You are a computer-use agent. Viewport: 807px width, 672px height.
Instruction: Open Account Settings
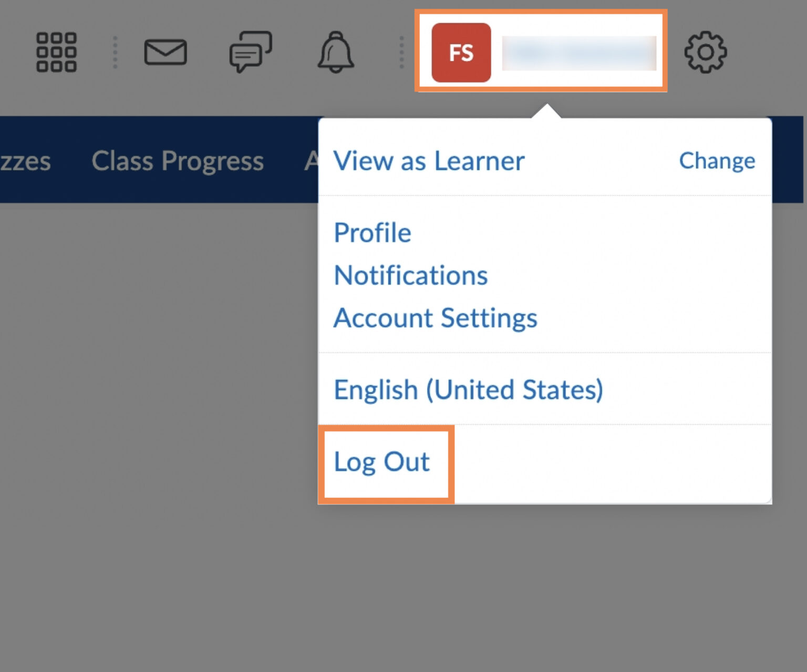click(x=436, y=317)
